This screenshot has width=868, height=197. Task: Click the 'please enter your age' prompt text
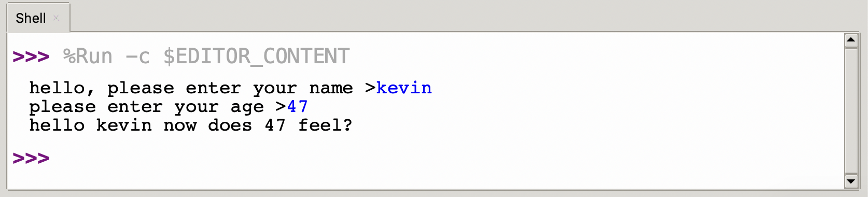(x=146, y=107)
